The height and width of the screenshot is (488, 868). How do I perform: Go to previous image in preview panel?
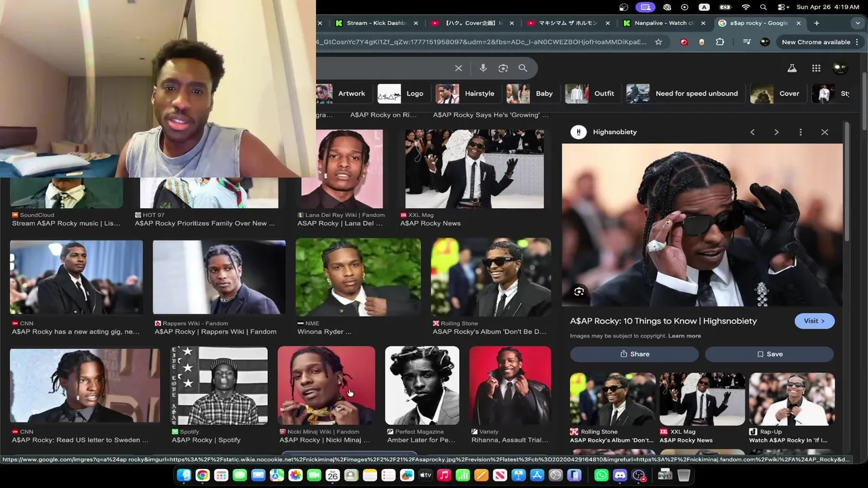click(752, 132)
